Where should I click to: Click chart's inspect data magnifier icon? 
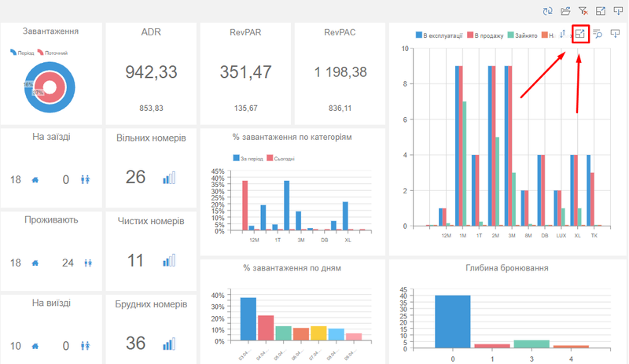598,34
